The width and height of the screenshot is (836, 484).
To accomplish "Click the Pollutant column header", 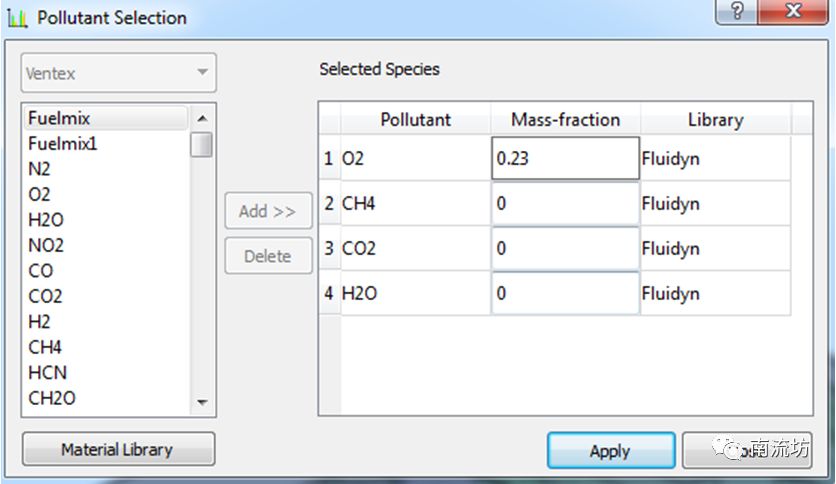I will (x=415, y=119).
